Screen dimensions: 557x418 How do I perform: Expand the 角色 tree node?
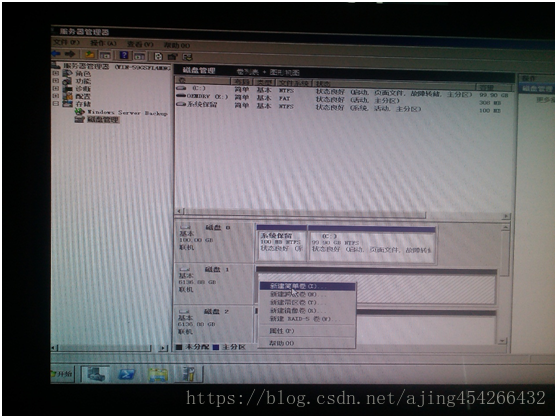coord(56,73)
